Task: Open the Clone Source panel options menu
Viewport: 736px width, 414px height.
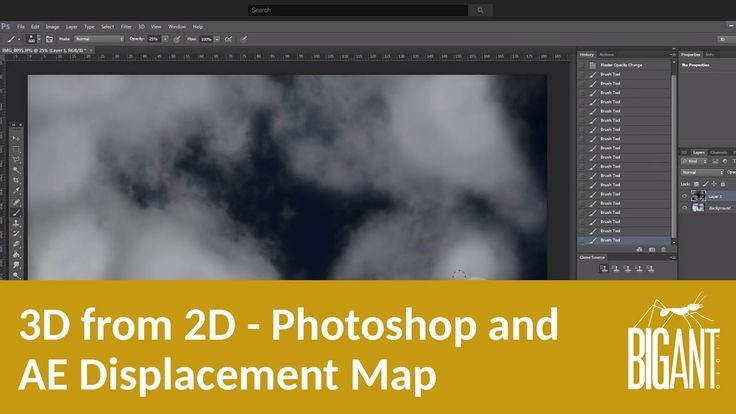Action: click(x=672, y=258)
